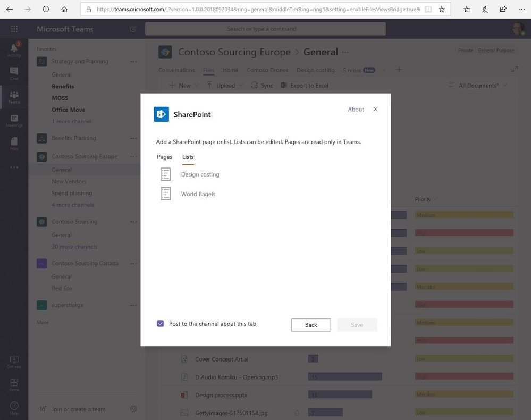
Task: Open the Contoso Drones channel tab
Action: pos(267,70)
